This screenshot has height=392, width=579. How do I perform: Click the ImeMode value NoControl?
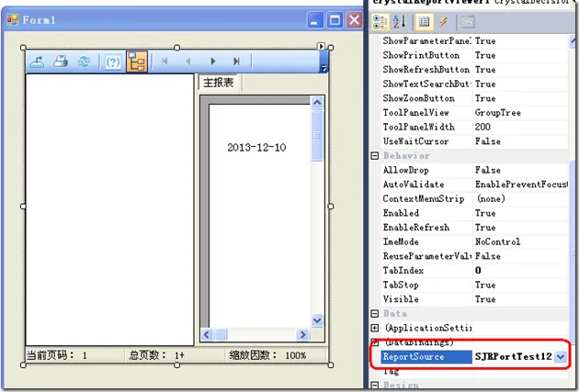coord(498,242)
